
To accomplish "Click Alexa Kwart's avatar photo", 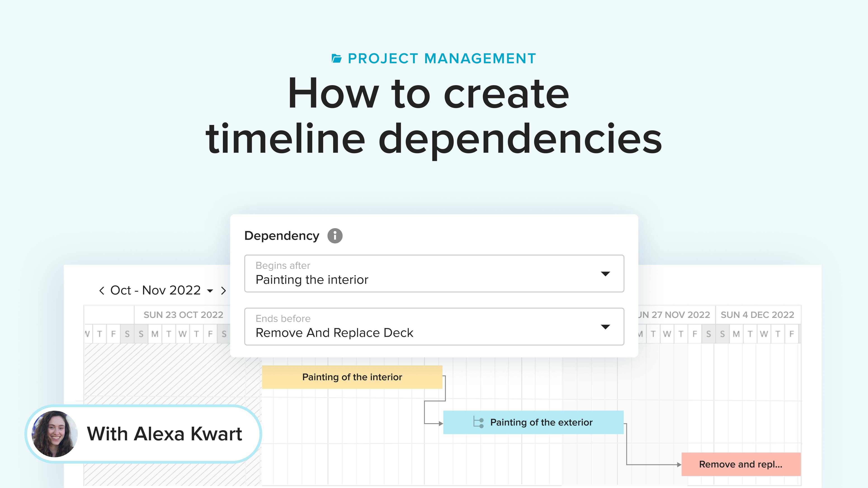I will tap(54, 434).
